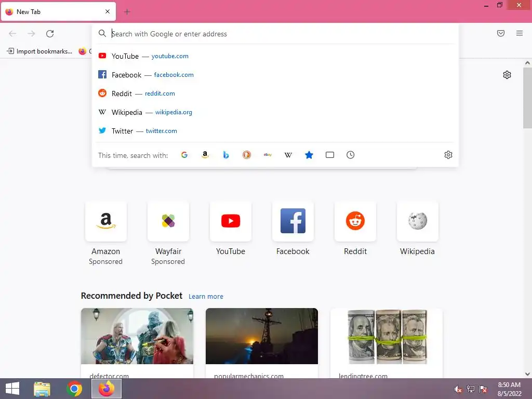Search this time with DuckDuckGo icon
The width and height of the screenshot is (532, 399).
[x=247, y=155]
